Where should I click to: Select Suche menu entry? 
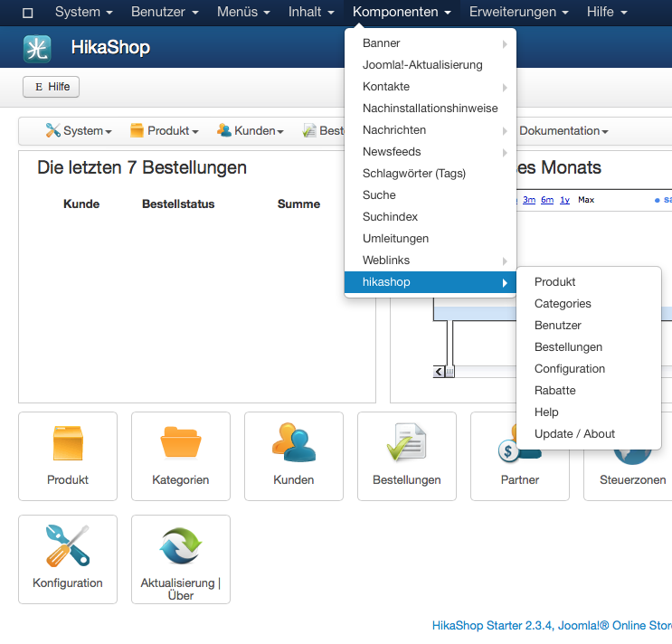[431, 195]
